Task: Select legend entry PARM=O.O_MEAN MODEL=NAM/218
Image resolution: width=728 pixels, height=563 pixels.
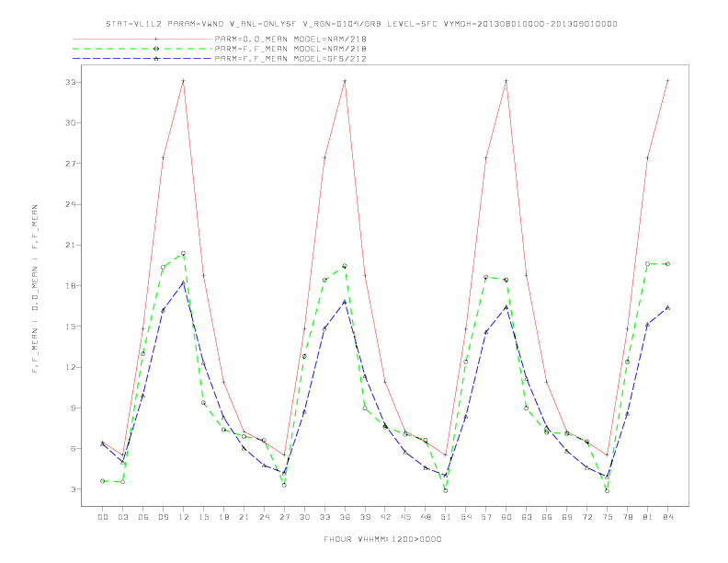Action: [290, 39]
